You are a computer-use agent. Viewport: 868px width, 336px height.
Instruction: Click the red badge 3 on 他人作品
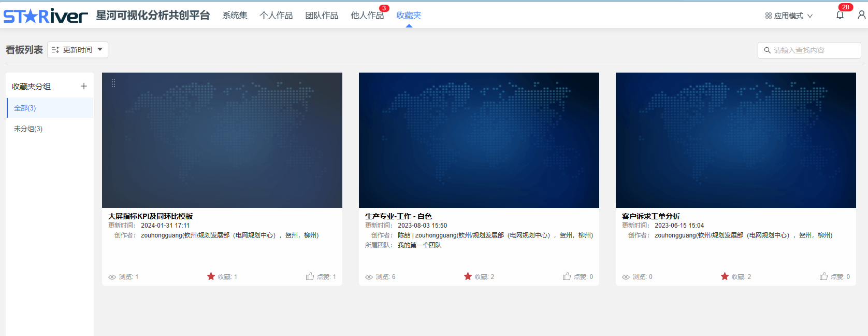(x=384, y=8)
